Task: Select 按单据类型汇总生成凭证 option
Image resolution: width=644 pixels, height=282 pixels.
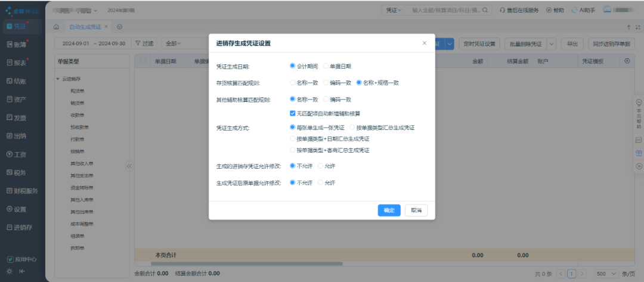Action: pos(352,128)
